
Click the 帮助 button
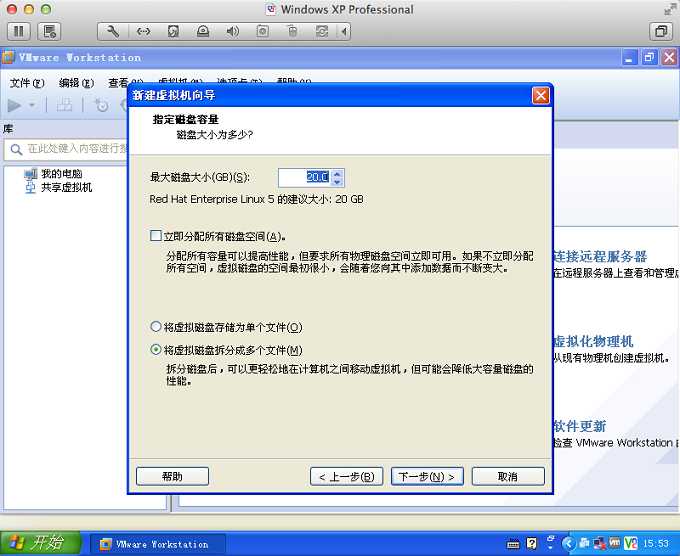[172, 477]
